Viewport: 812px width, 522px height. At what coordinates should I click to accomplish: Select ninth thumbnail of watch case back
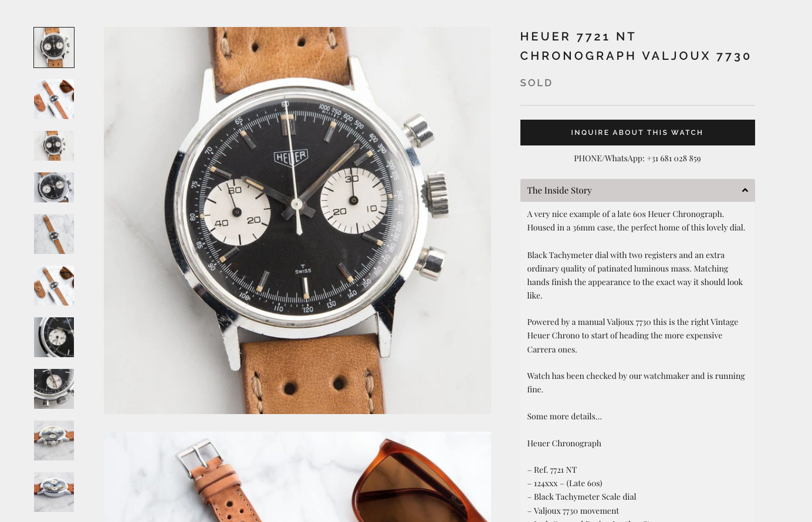point(54,440)
